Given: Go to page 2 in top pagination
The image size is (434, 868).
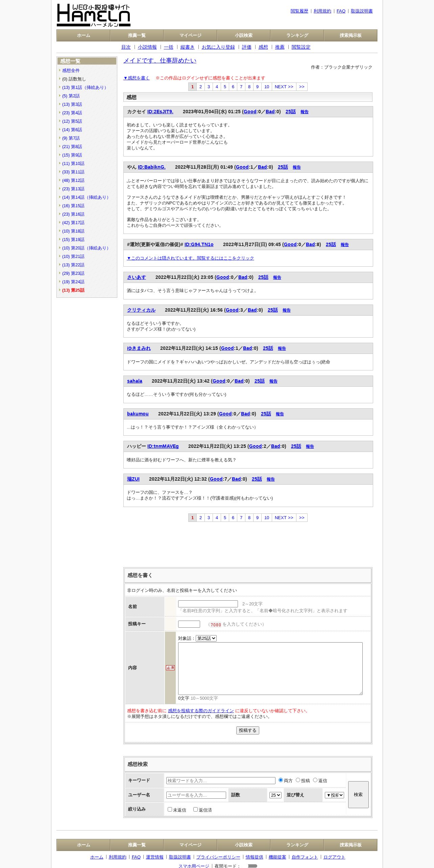Looking at the screenshot, I should click(x=200, y=87).
